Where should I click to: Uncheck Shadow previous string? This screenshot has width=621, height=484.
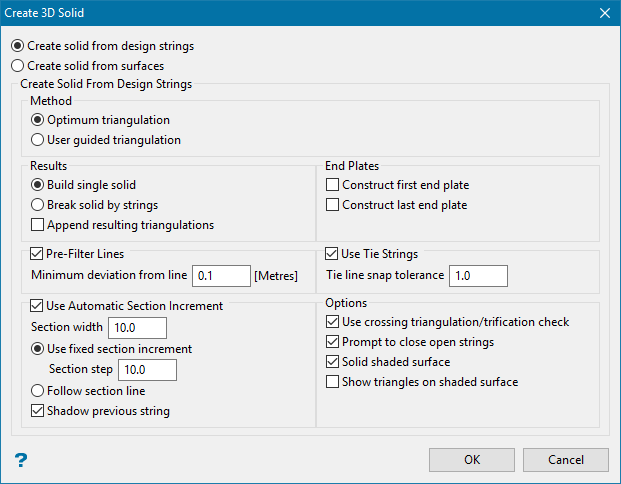point(38,411)
